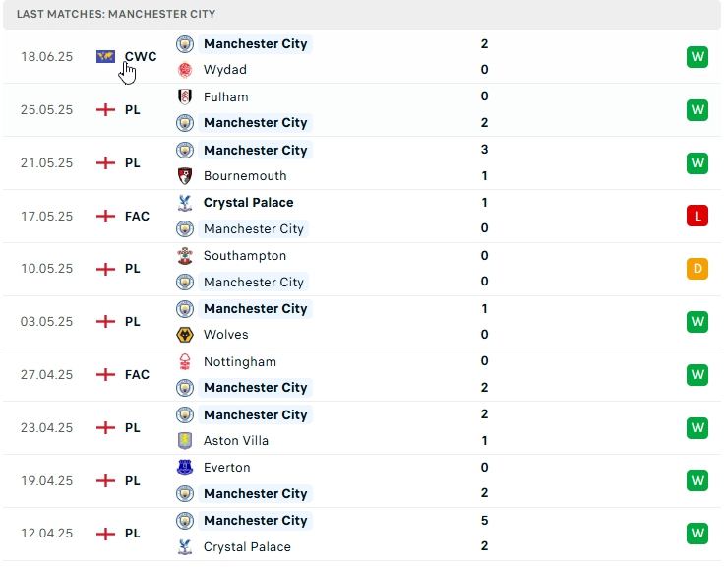Click the Nottingham club crest icon

click(x=185, y=362)
